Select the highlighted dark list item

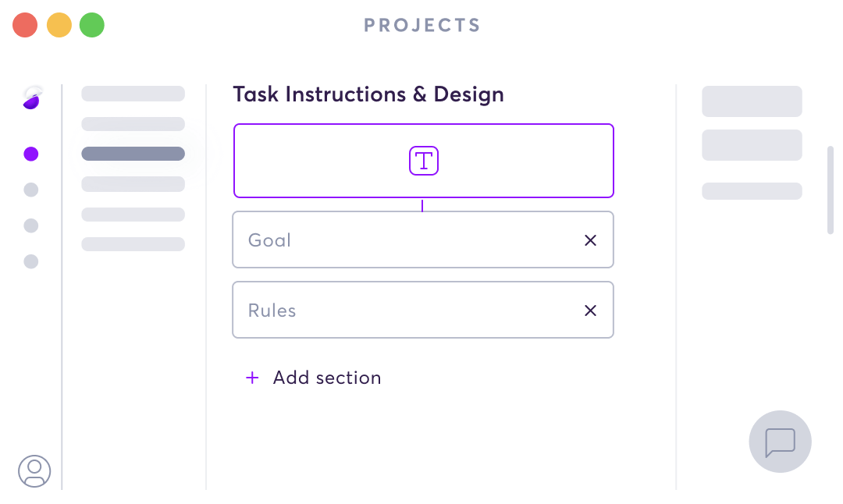pyautogui.click(x=133, y=154)
